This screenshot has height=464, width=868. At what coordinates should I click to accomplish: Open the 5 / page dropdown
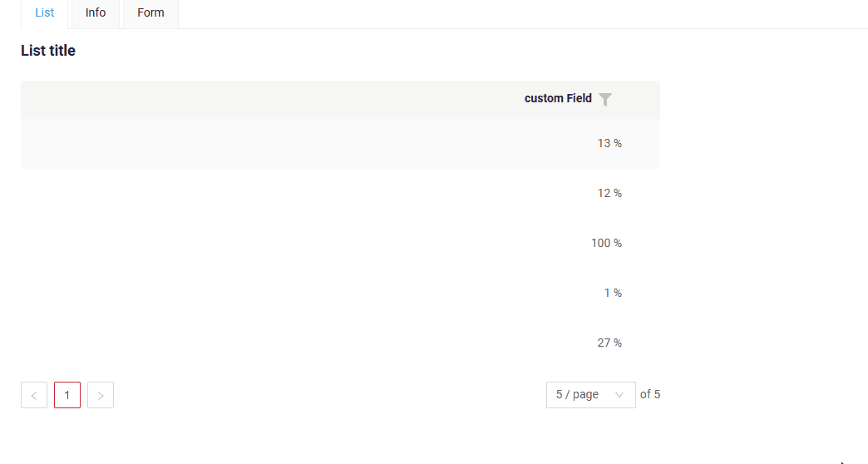click(590, 395)
